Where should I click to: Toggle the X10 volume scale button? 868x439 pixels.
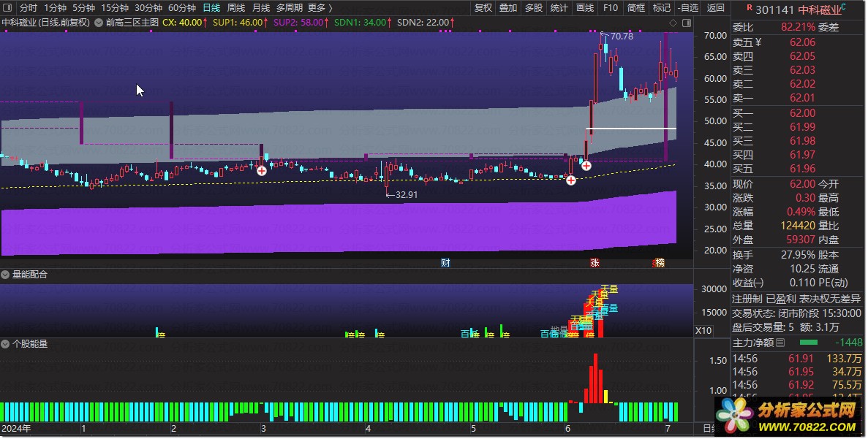703,331
